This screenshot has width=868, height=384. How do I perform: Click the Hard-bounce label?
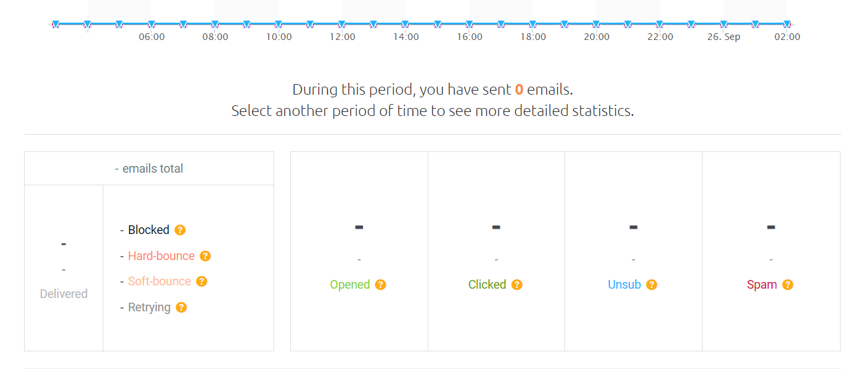[161, 256]
